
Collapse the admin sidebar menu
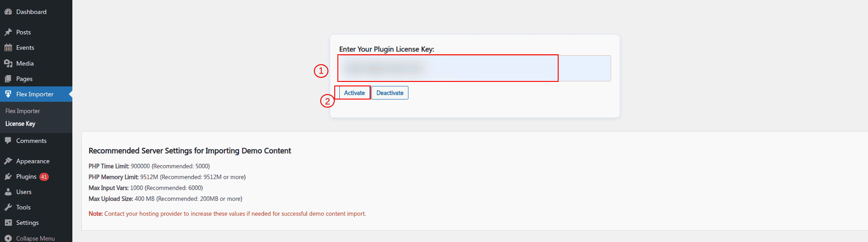click(30, 238)
